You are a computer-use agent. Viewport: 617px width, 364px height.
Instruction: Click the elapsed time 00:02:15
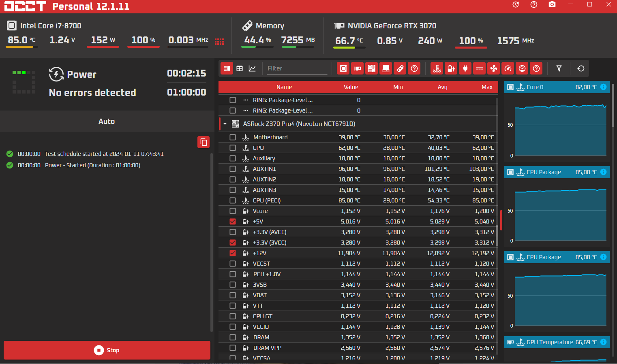[x=186, y=73]
